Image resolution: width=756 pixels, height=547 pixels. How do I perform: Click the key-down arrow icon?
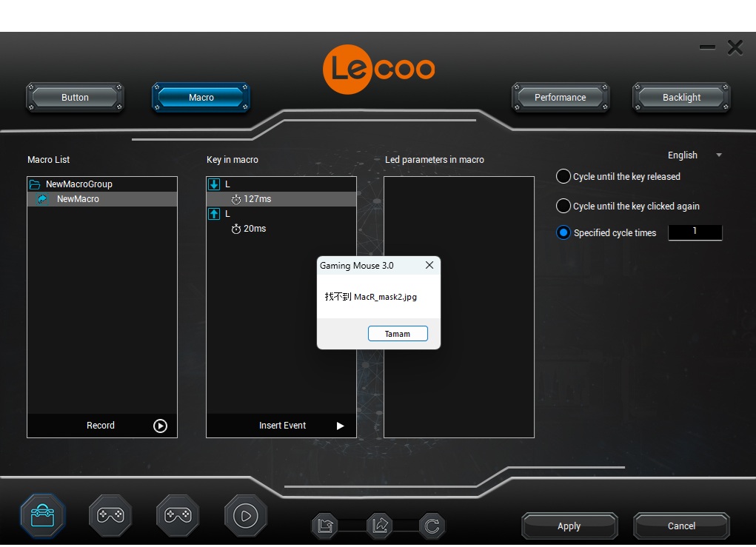(x=214, y=184)
